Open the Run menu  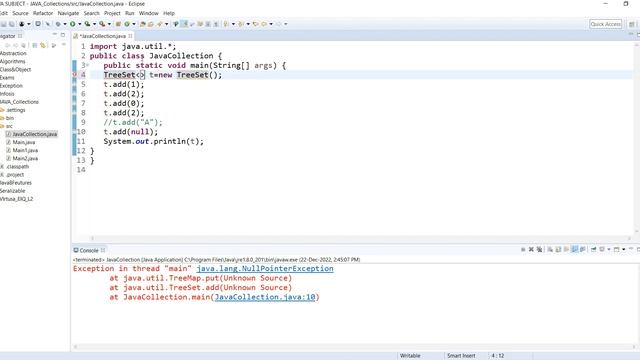(x=129, y=13)
